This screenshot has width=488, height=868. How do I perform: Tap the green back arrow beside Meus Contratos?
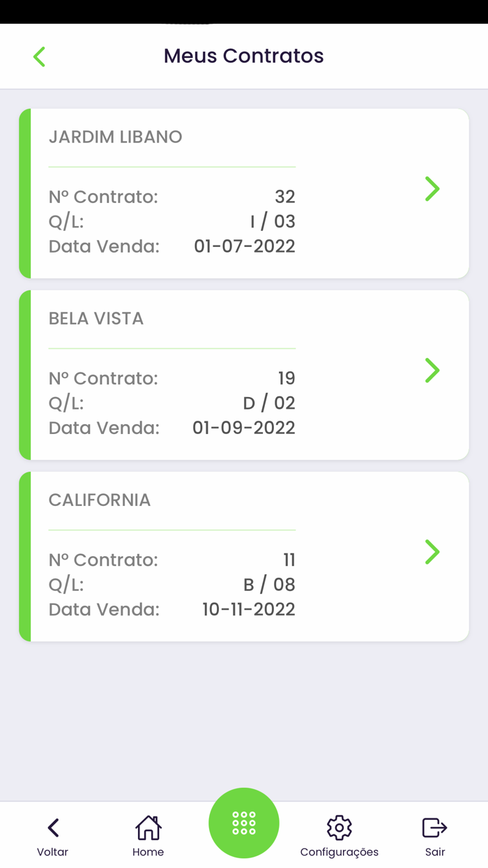coord(39,56)
